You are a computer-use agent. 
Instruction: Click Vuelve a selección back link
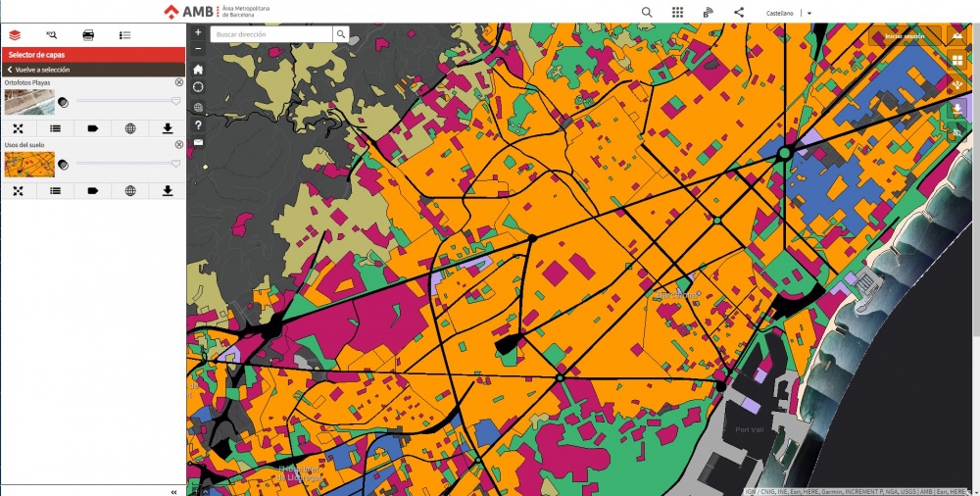[39, 71]
